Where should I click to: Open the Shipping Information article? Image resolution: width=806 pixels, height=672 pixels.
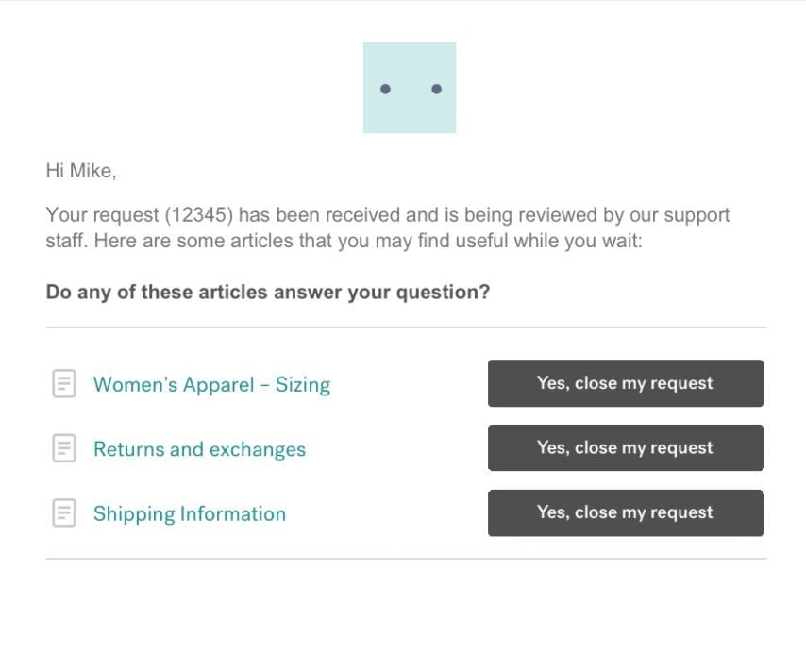pos(190,513)
